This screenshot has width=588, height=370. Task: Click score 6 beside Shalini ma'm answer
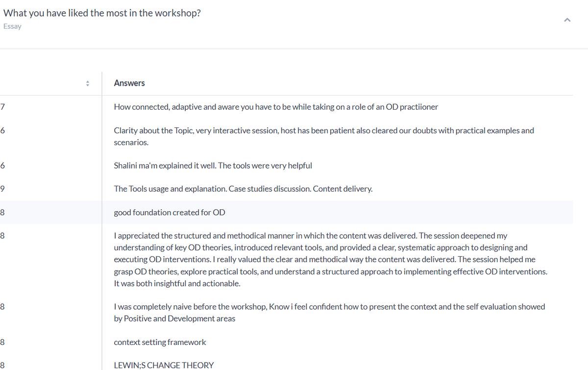coord(3,166)
